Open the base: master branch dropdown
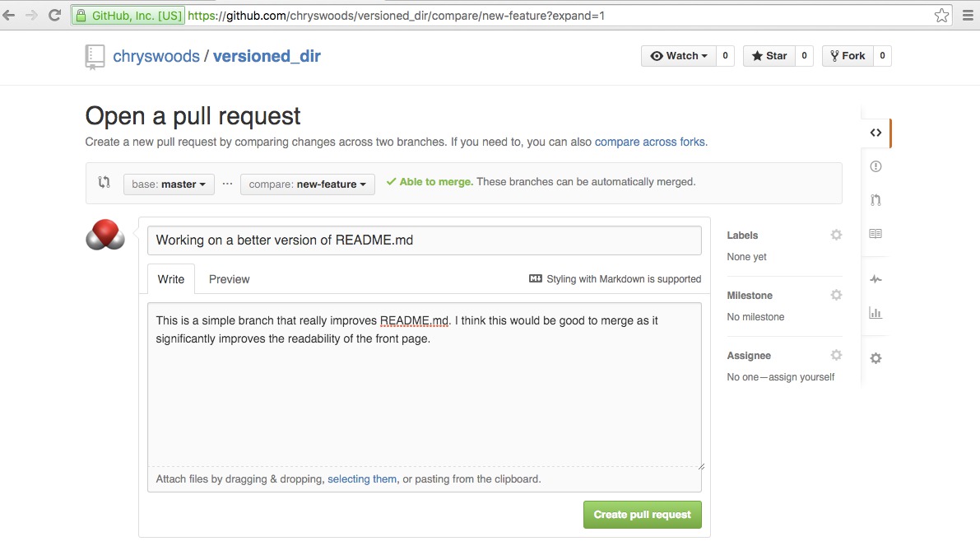Viewport: 980px width, 546px height. point(169,184)
